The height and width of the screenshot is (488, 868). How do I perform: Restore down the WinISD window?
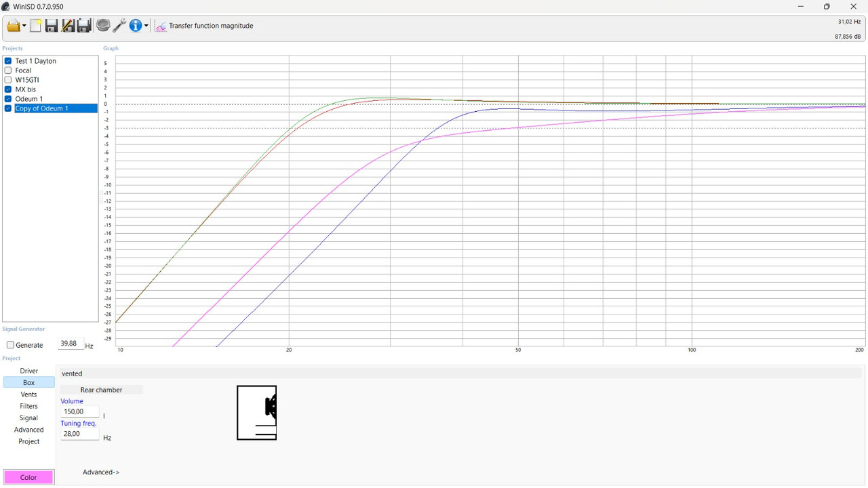coord(827,7)
